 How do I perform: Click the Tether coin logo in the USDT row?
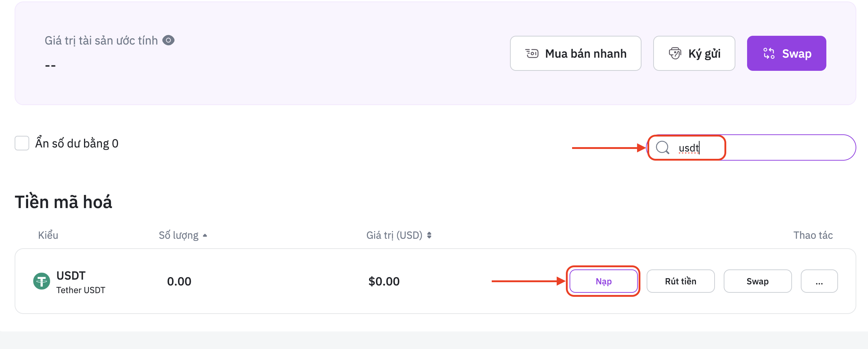41,281
